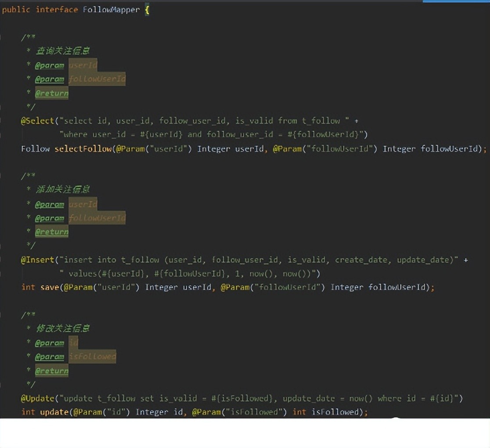Click the 添加关注信息 comment text
Image resolution: width=490 pixels, height=448 pixels.
(x=63, y=189)
